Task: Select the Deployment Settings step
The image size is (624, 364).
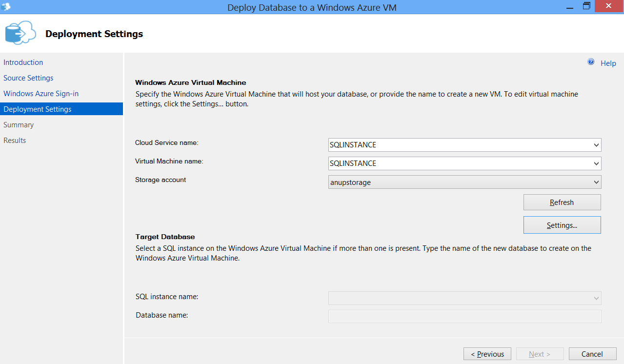Action: [38, 109]
